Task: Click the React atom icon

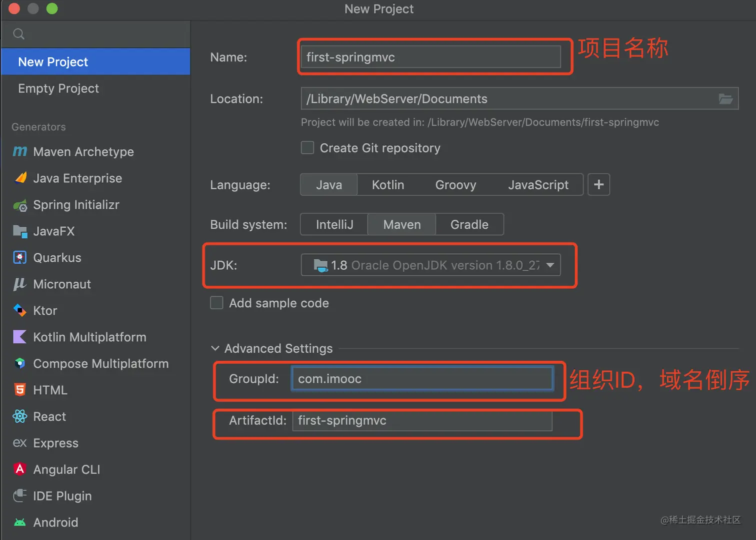Action: tap(20, 416)
